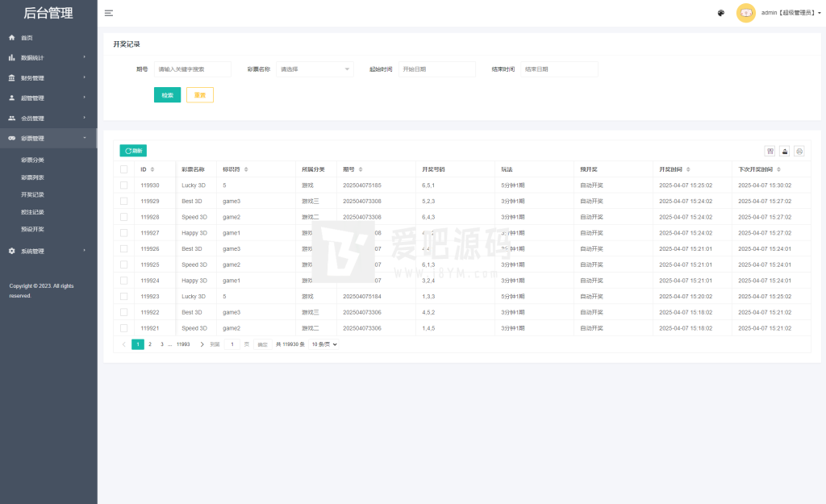Open the 结束时间 end date field
Viewport: 826px width, 504px height.
click(x=560, y=69)
